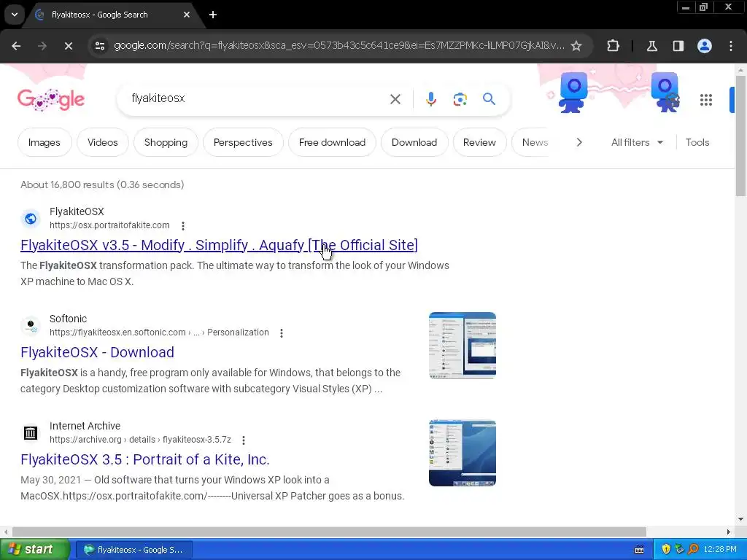Select the Shopping filter
Viewport: 747px width, 560px height.
coord(166,142)
